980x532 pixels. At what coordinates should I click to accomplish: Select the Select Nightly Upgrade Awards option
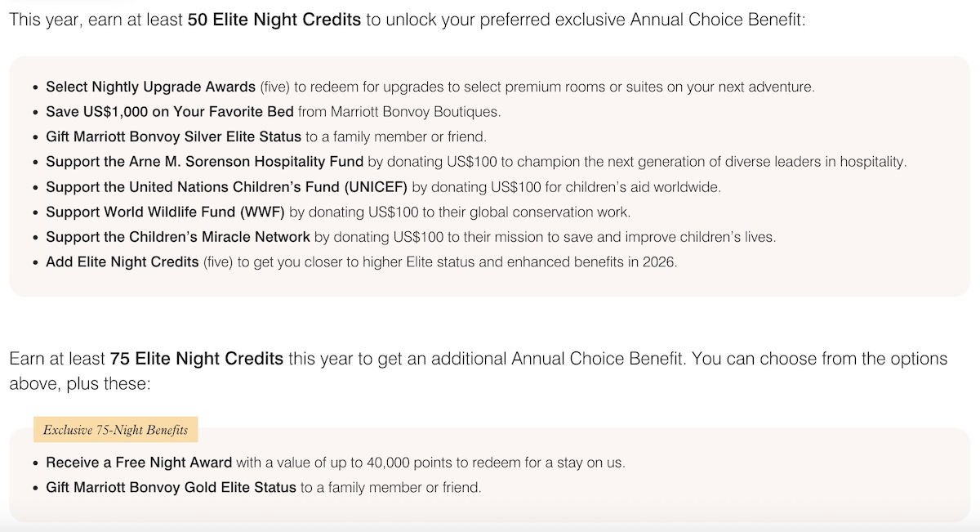click(151, 87)
